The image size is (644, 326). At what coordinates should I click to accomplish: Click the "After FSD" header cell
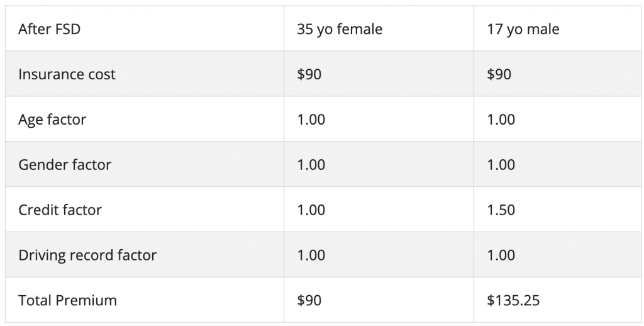(x=50, y=29)
